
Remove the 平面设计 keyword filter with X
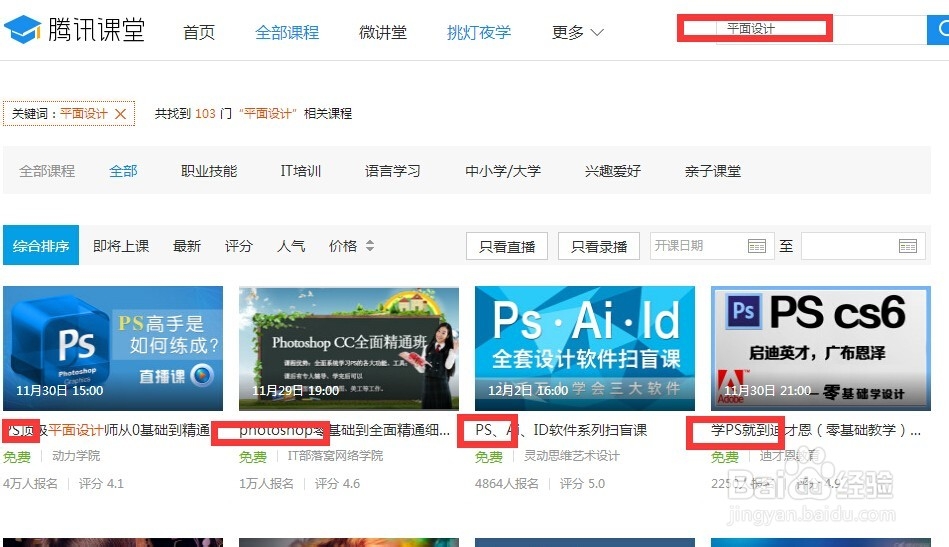click(x=120, y=114)
